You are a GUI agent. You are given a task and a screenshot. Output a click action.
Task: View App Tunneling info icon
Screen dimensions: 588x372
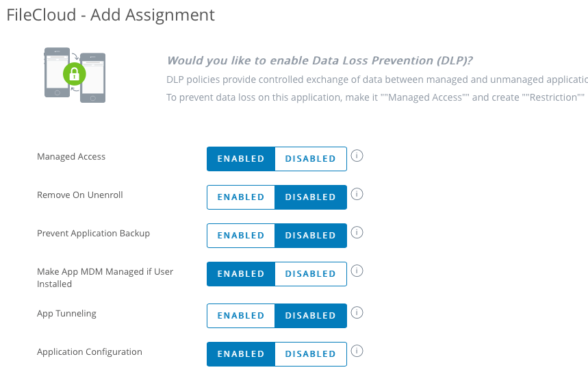357,312
